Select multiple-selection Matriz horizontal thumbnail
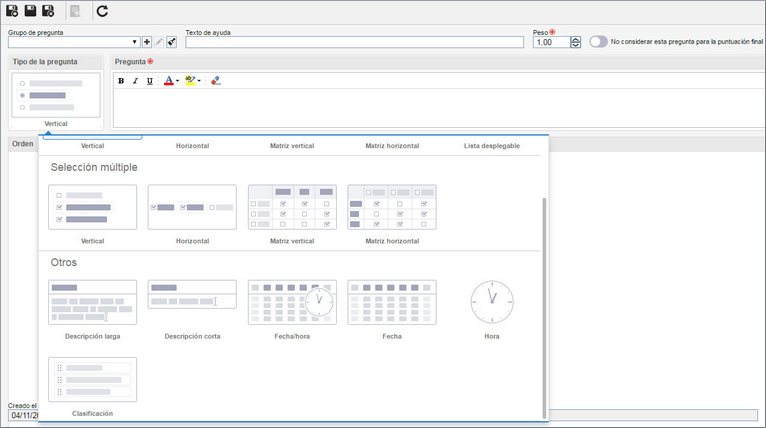 [392, 207]
